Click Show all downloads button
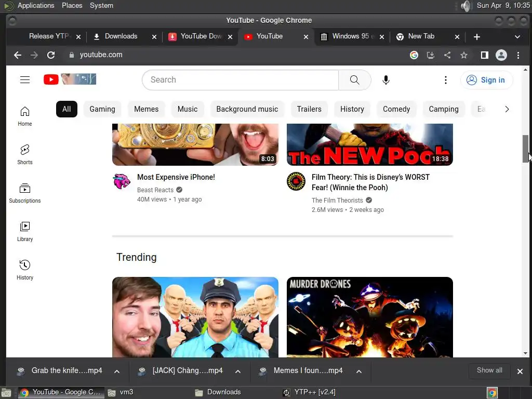 point(489,370)
